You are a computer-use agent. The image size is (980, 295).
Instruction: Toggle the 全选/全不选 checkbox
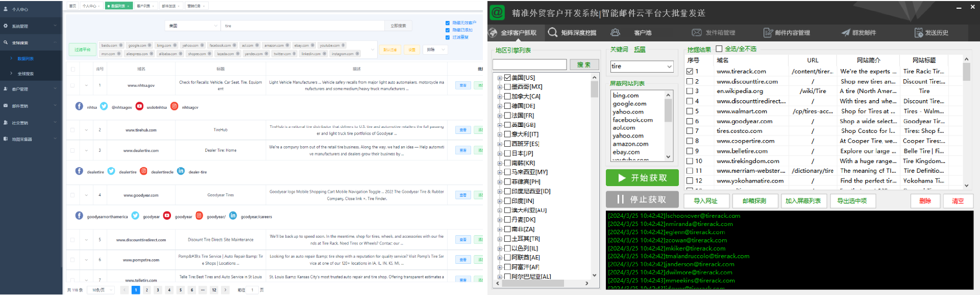pyautogui.click(x=719, y=49)
